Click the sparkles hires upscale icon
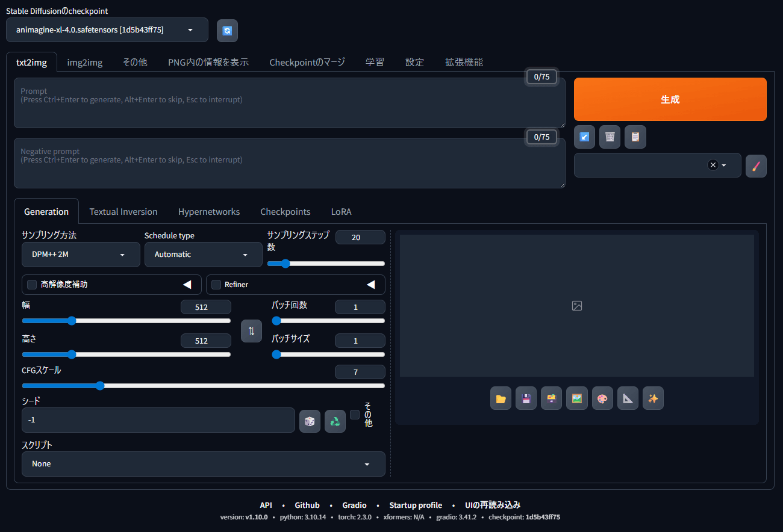783x532 pixels. (653, 398)
